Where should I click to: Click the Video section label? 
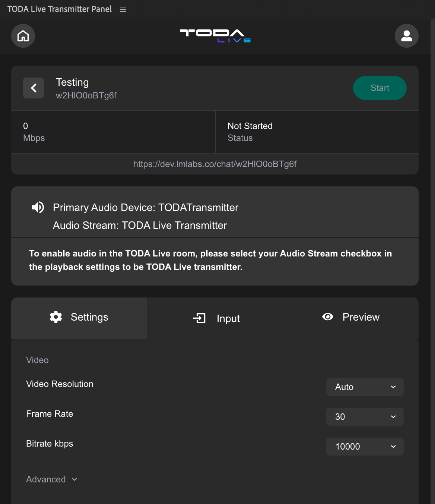point(37,360)
